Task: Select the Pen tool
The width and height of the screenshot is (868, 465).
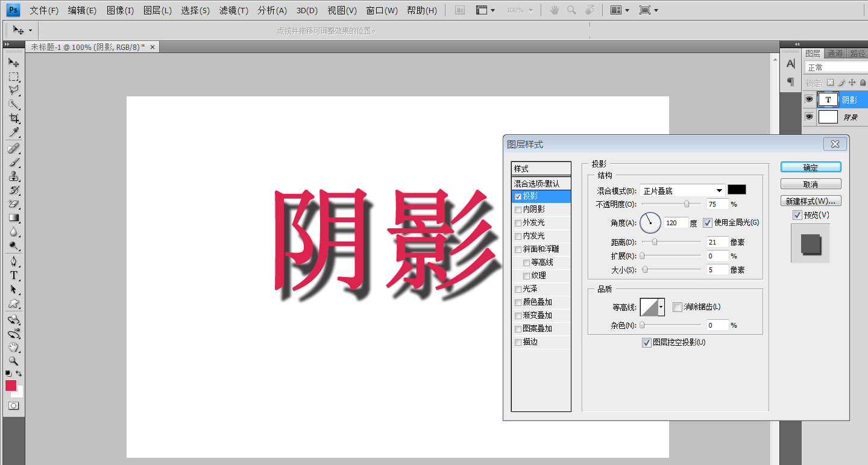Action: (13, 261)
